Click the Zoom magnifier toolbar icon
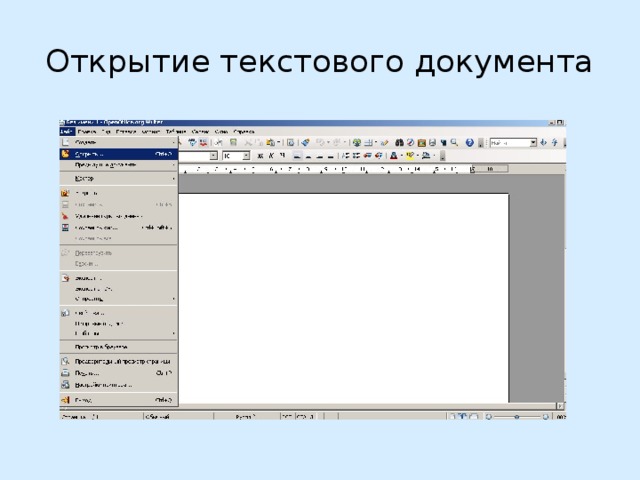The width and height of the screenshot is (640, 480). pos(454,142)
